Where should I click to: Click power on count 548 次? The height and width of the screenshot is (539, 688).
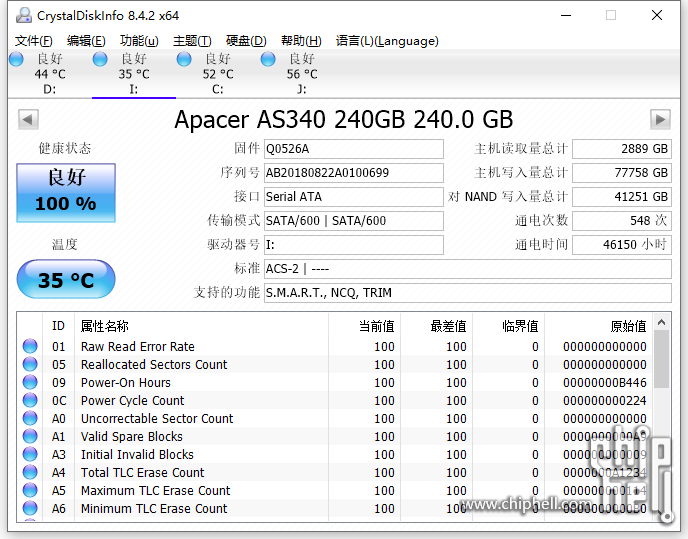pyautogui.click(x=622, y=221)
